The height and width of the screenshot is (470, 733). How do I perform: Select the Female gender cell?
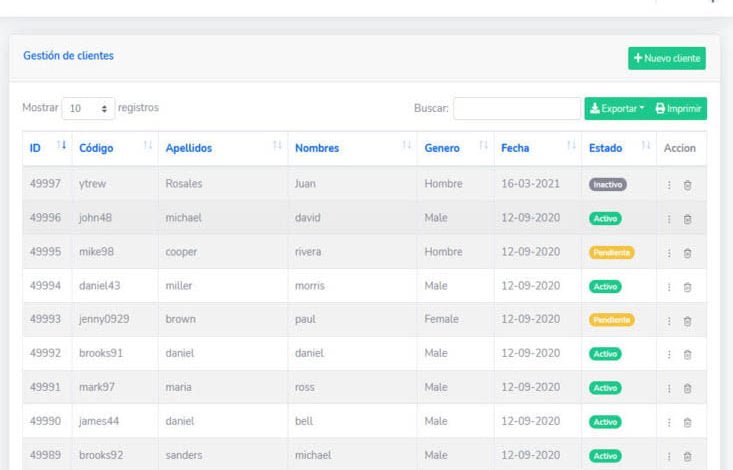click(x=455, y=319)
